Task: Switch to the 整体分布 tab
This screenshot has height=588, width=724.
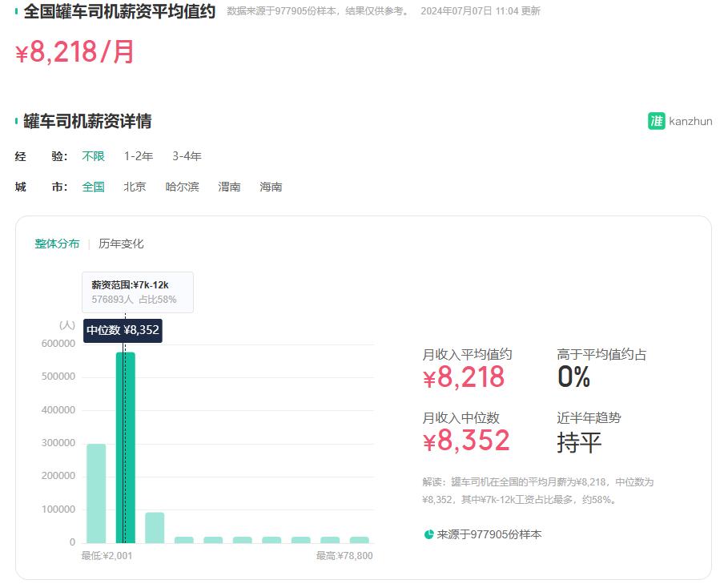Action: [x=57, y=244]
